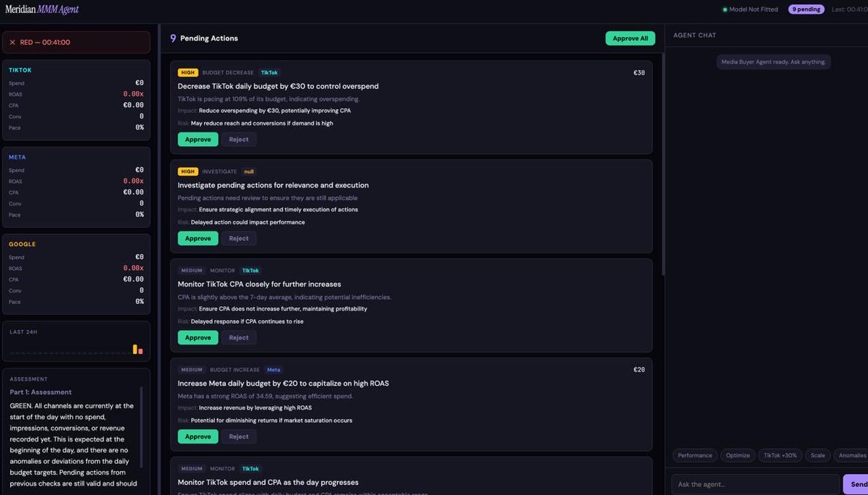
Task: Click the X icon in the RED status banner
Action: point(12,43)
